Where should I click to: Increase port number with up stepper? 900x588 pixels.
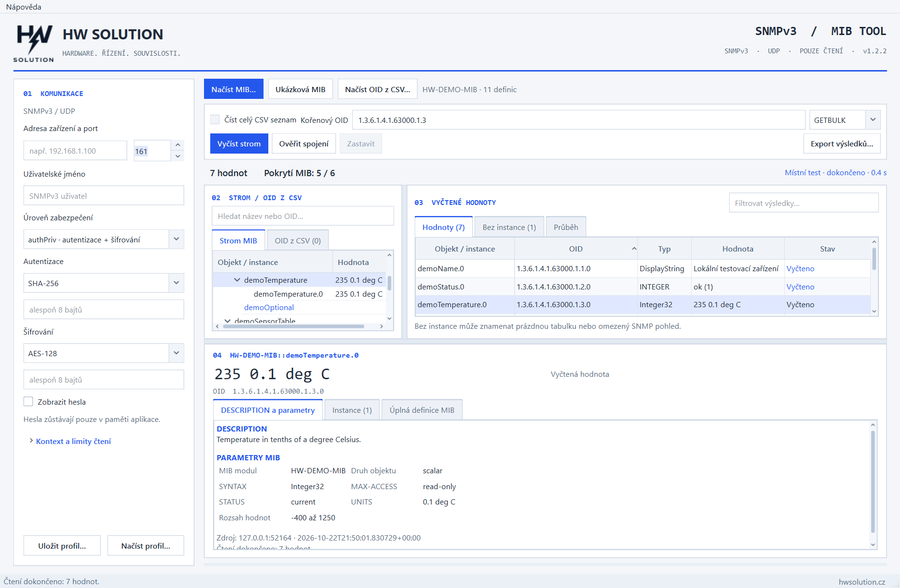pos(178,145)
